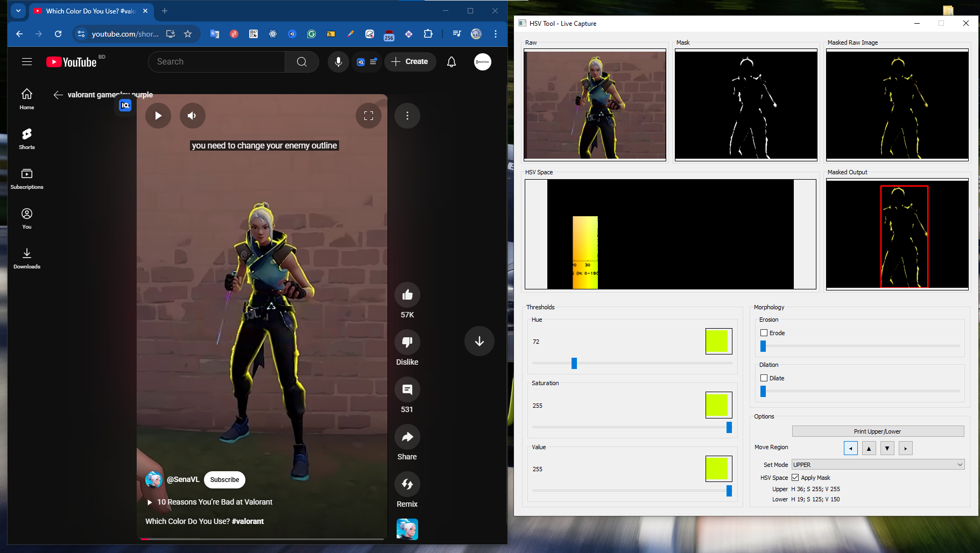Click the Value color swatch
Viewport: 980px width, 553px height.
tap(718, 469)
